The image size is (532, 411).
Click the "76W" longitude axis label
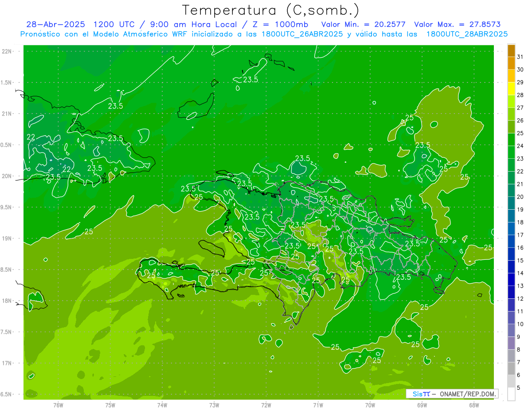[x=58, y=405]
